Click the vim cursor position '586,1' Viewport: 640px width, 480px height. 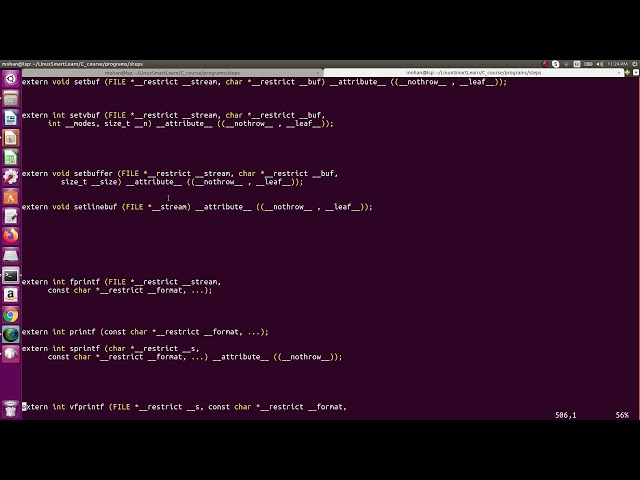[x=565, y=415]
